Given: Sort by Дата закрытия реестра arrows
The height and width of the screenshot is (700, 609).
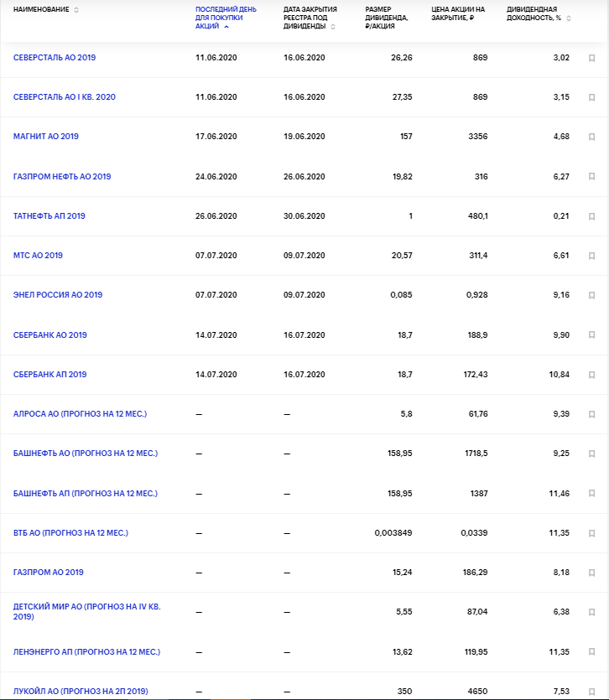Looking at the screenshot, I should (x=333, y=27).
